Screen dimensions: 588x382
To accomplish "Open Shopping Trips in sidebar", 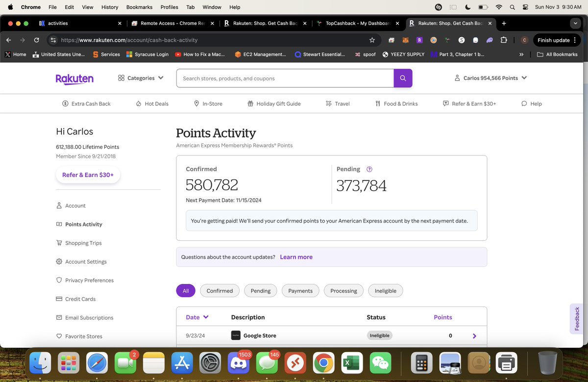I will pyautogui.click(x=79, y=243).
